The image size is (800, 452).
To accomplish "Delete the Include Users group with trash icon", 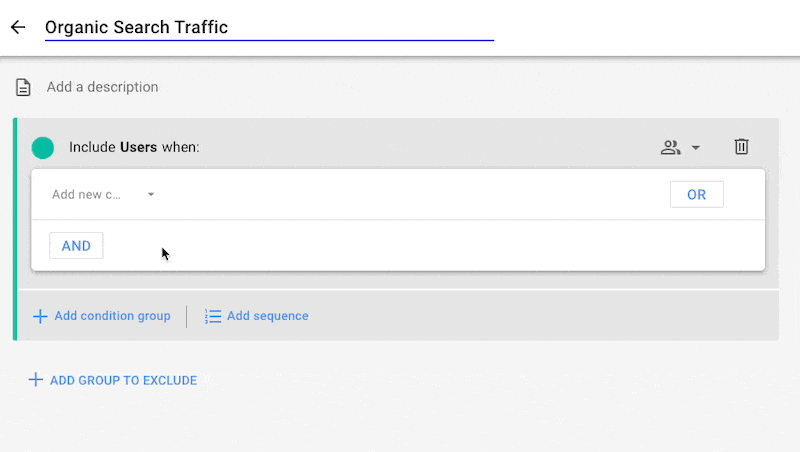I will tap(741, 147).
